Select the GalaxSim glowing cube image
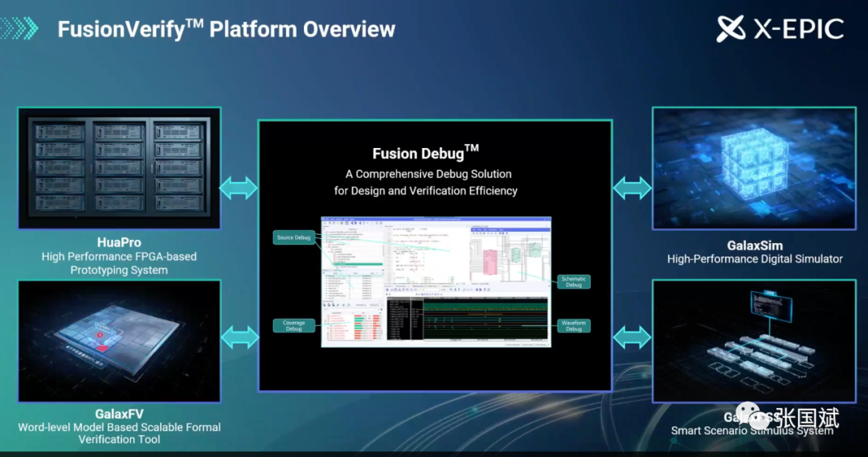Image resolution: width=868 pixels, height=457 pixels. tap(754, 168)
